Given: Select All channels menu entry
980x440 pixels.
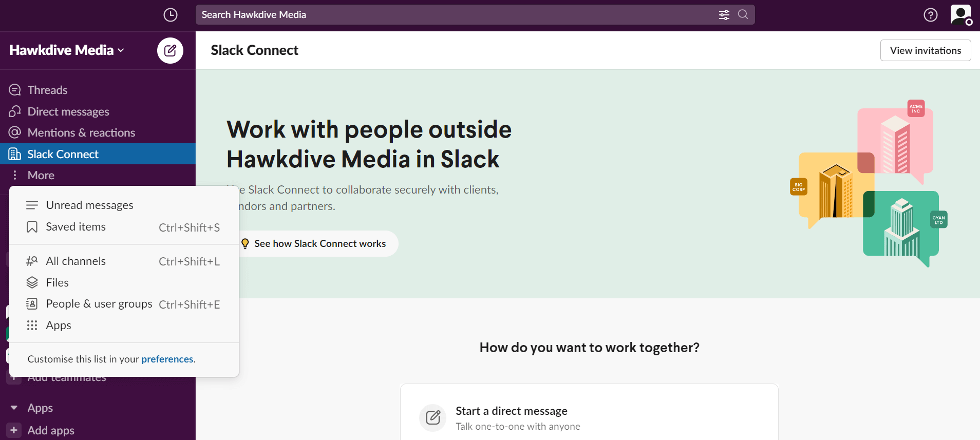Looking at the screenshot, I should [124, 261].
